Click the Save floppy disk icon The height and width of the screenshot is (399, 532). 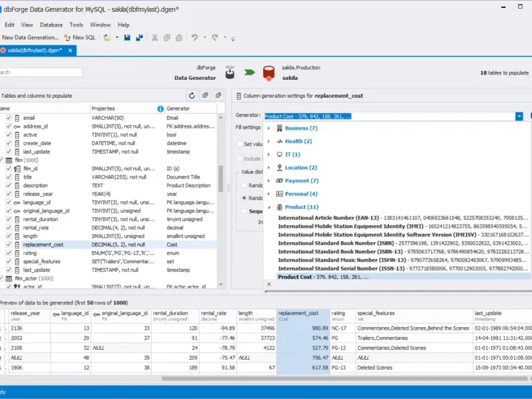[126, 38]
